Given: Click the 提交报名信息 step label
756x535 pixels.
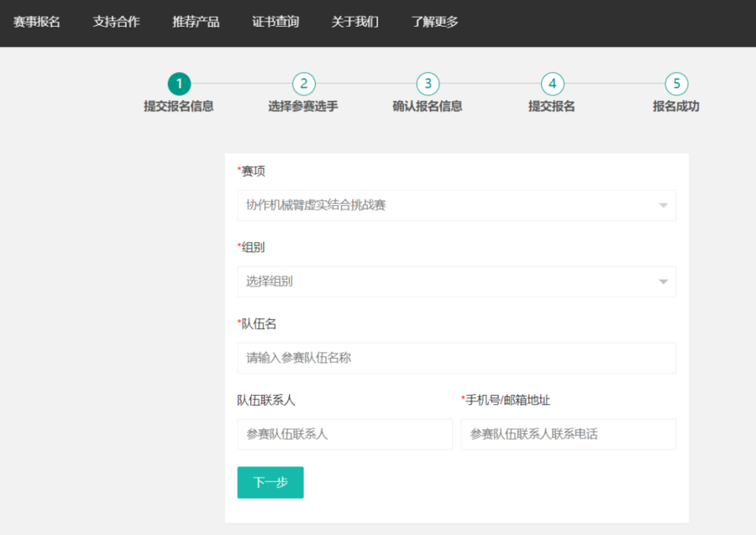Looking at the screenshot, I should tap(179, 107).
